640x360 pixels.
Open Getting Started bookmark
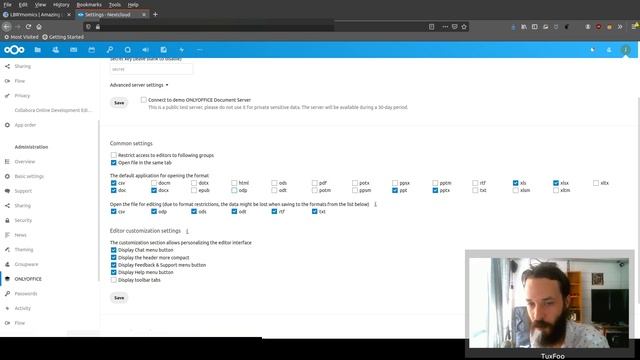tap(63, 37)
